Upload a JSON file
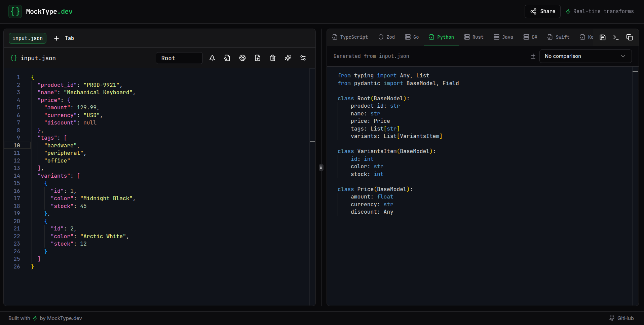 (258, 58)
